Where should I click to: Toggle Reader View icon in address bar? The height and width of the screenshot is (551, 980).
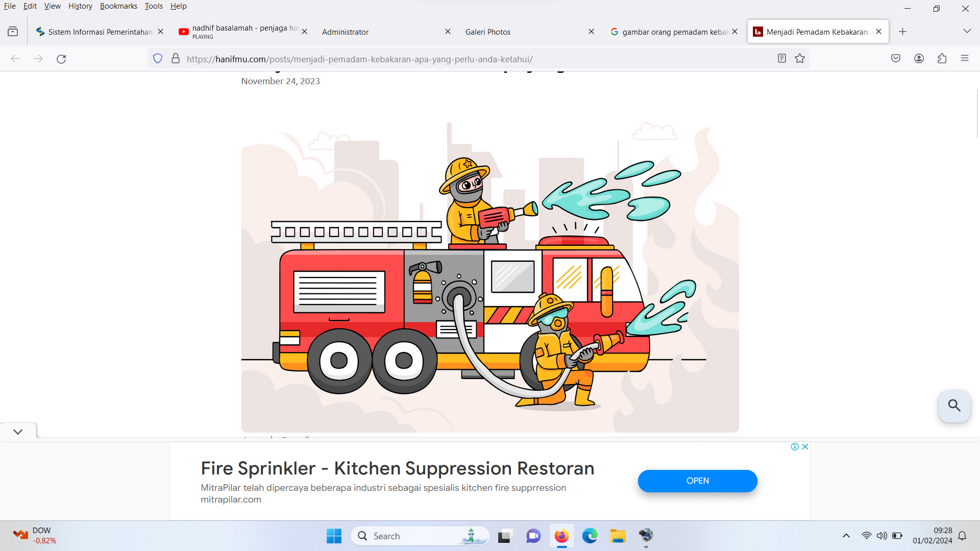pyautogui.click(x=781, y=59)
